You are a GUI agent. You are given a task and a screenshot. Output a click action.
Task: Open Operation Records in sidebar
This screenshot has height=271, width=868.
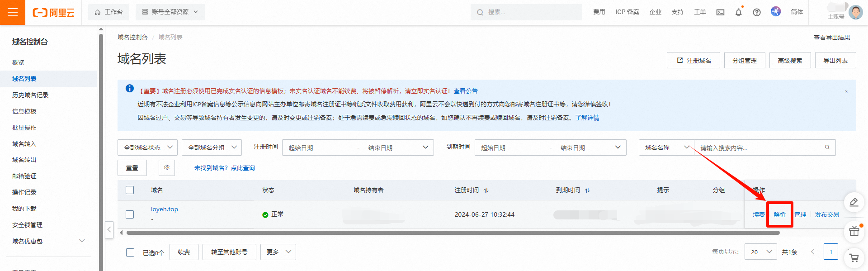pyautogui.click(x=24, y=192)
